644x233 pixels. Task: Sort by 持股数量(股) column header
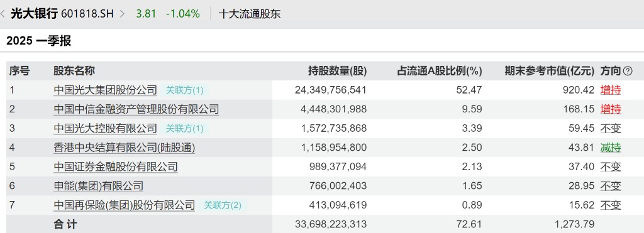(x=337, y=71)
